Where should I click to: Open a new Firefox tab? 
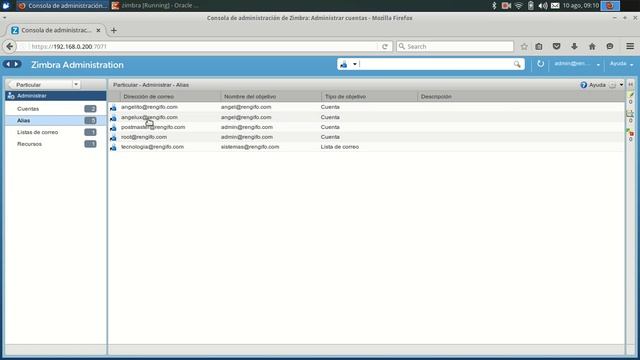click(113, 30)
